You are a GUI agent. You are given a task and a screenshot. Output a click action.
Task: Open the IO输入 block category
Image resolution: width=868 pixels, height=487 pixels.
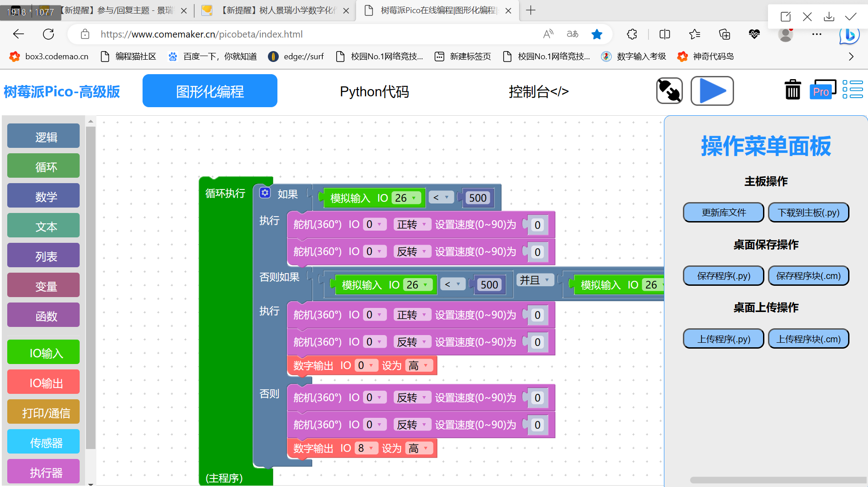pyautogui.click(x=43, y=352)
